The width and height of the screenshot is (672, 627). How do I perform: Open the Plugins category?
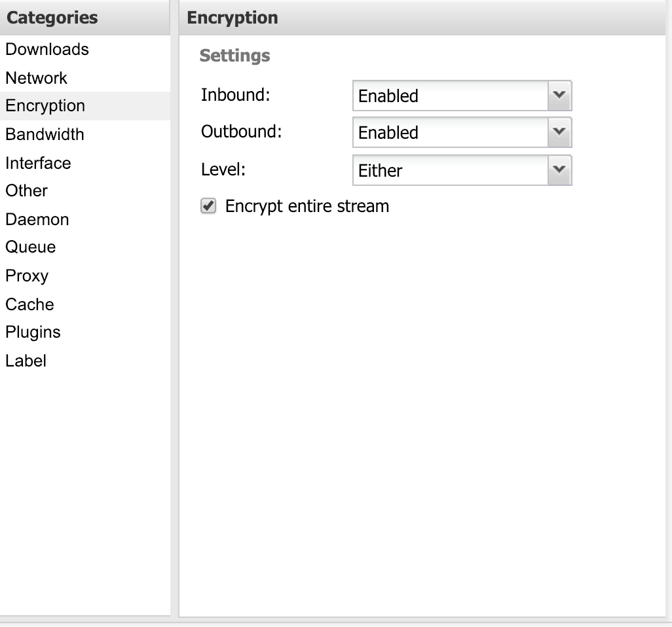coord(33,332)
